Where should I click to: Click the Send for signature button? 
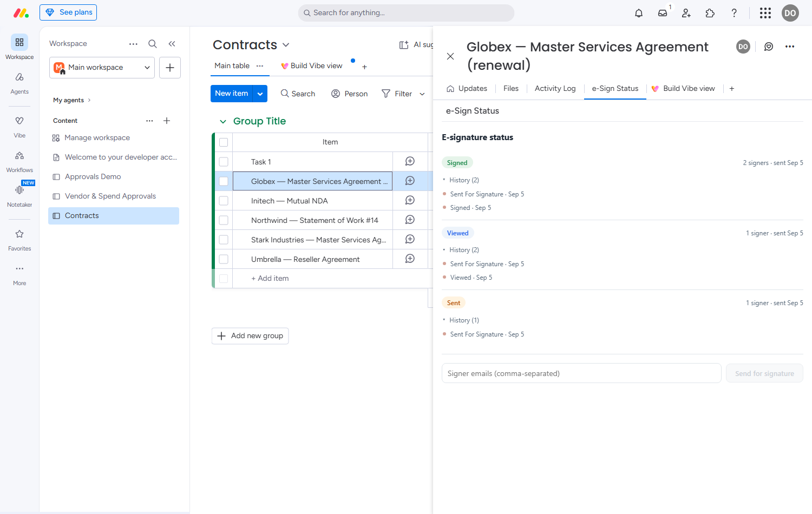pyautogui.click(x=764, y=373)
